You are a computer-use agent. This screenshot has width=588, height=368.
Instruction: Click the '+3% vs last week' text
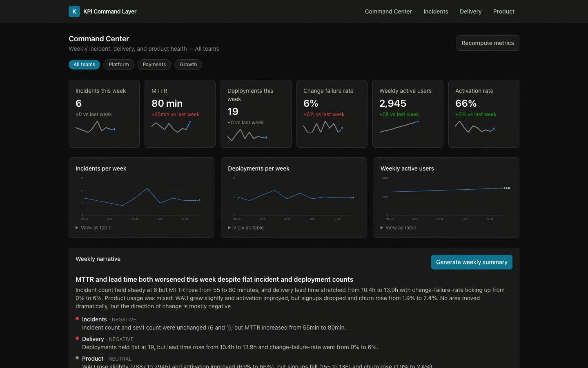(476, 114)
